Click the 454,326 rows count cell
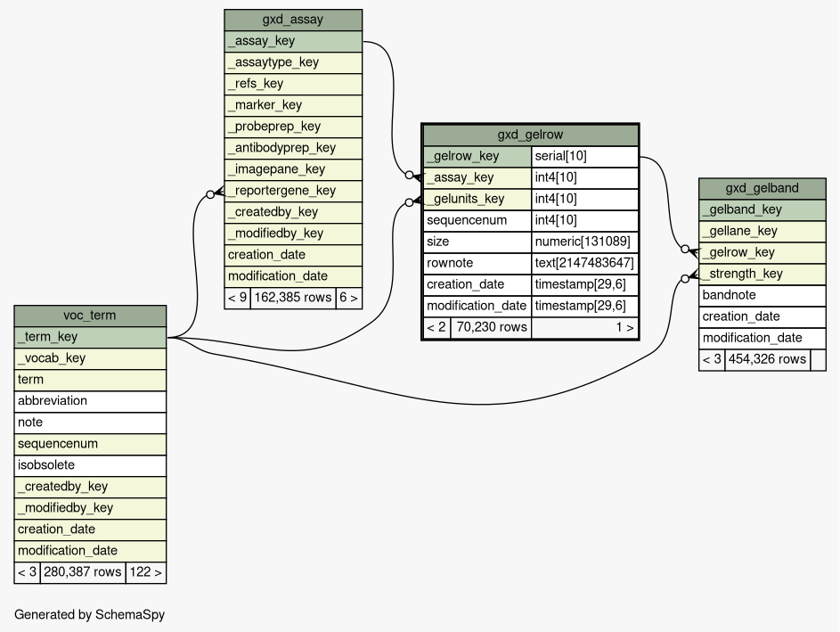Image resolution: width=840 pixels, height=632 pixels. coord(766,360)
